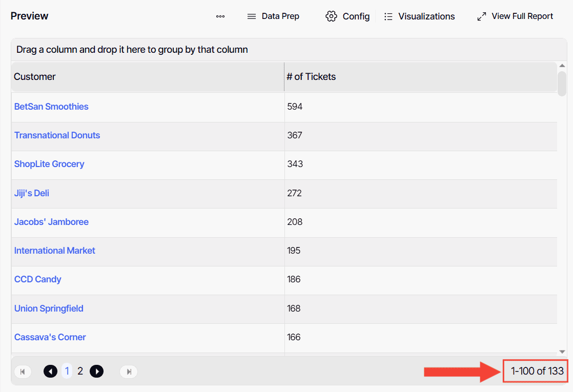
Task: Select the 343 tickets cell
Action: pos(421,165)
